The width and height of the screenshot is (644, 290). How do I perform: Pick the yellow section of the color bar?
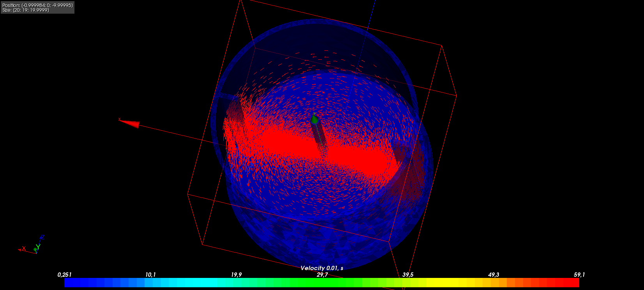448,283
